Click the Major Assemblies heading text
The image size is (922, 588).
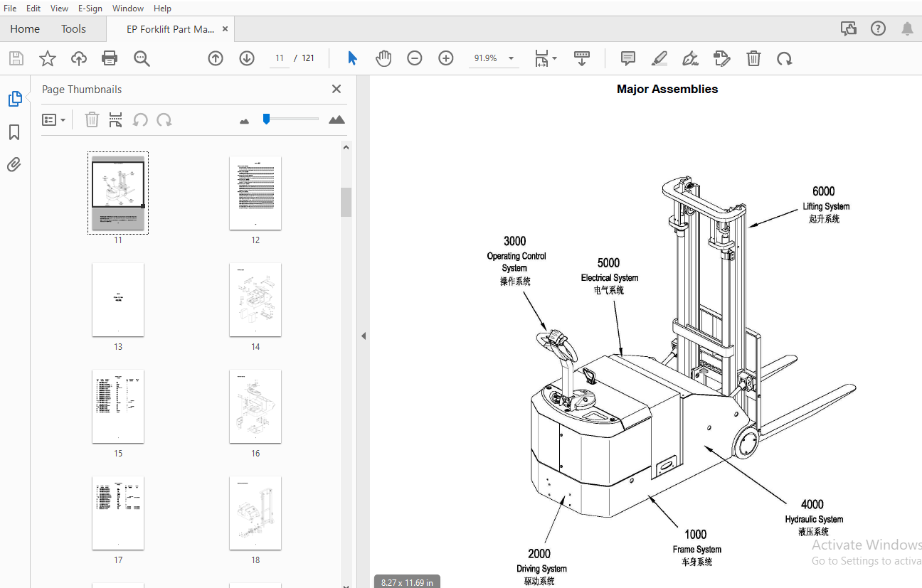tap(667, 90)
